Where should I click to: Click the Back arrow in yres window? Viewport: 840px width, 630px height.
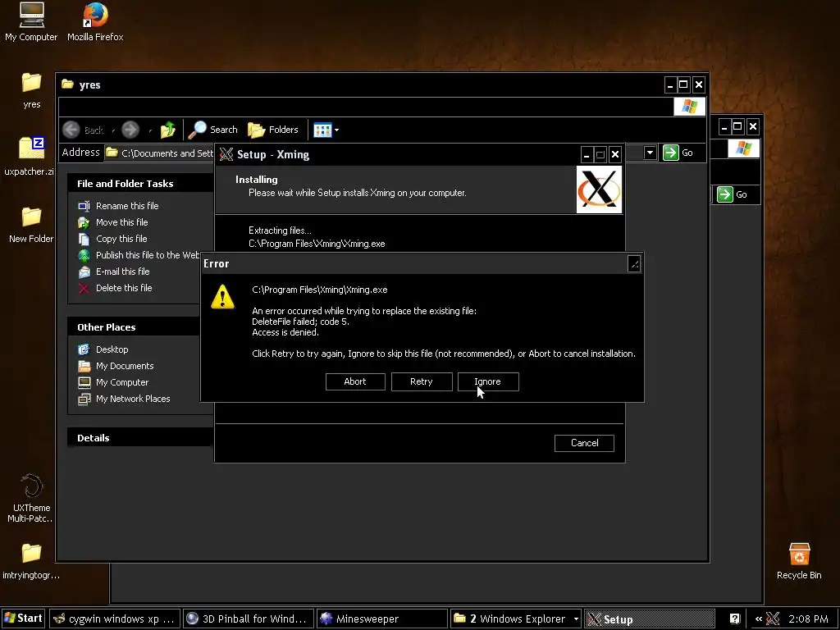pos(71,130)
